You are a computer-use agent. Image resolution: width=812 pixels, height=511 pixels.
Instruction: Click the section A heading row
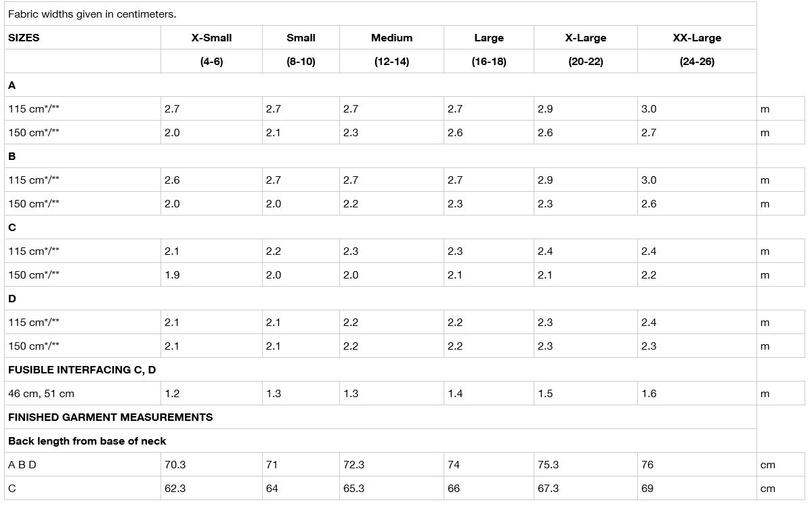coord(12,85)
